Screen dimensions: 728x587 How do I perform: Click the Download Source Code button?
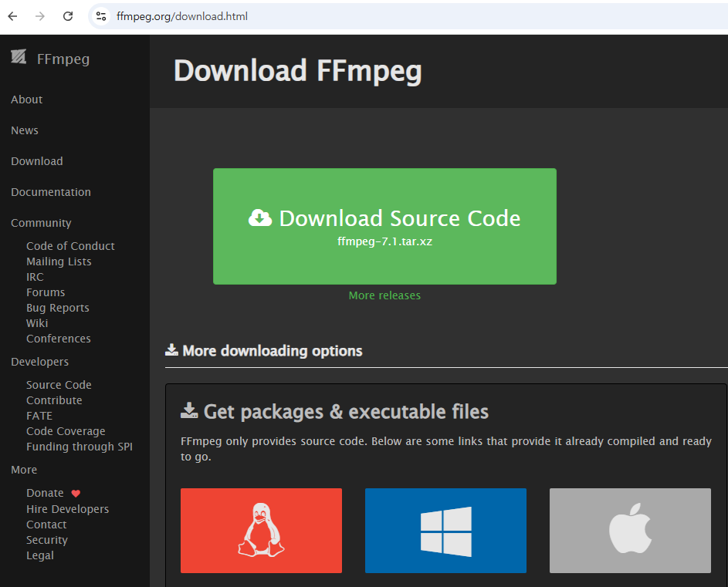[x=384, y=227]
